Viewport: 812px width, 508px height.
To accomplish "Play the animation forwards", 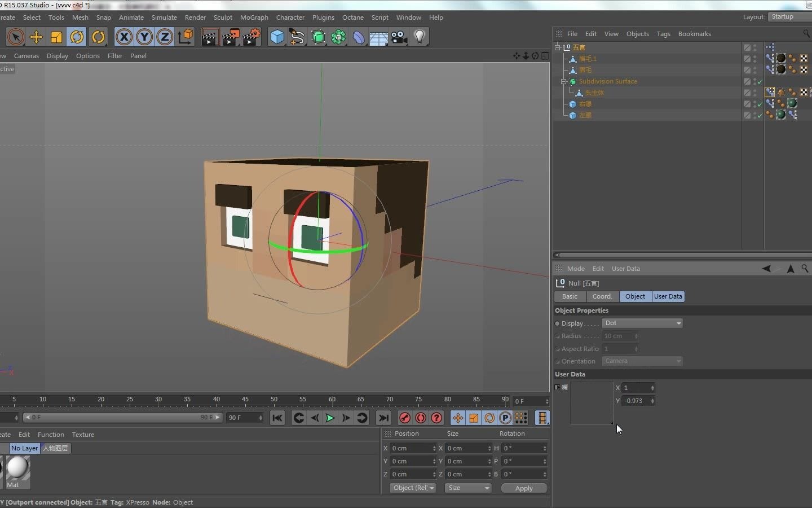I will tap(330, 418).
